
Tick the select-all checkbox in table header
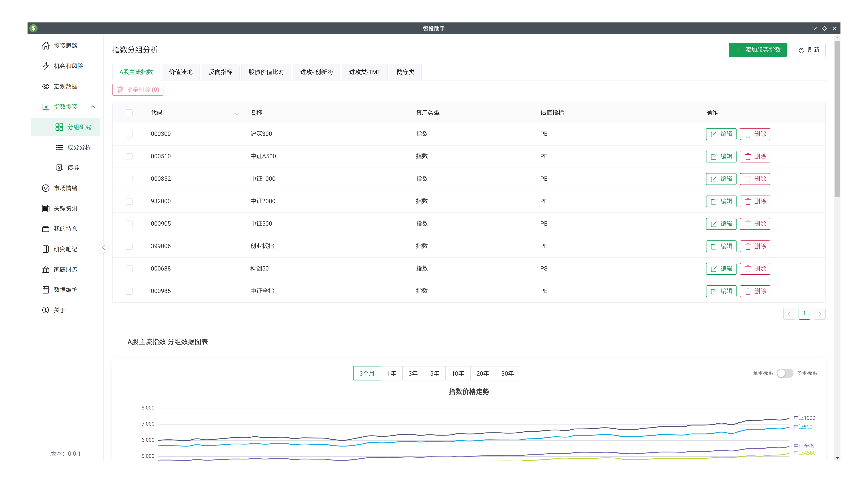(x=129, y=113)
